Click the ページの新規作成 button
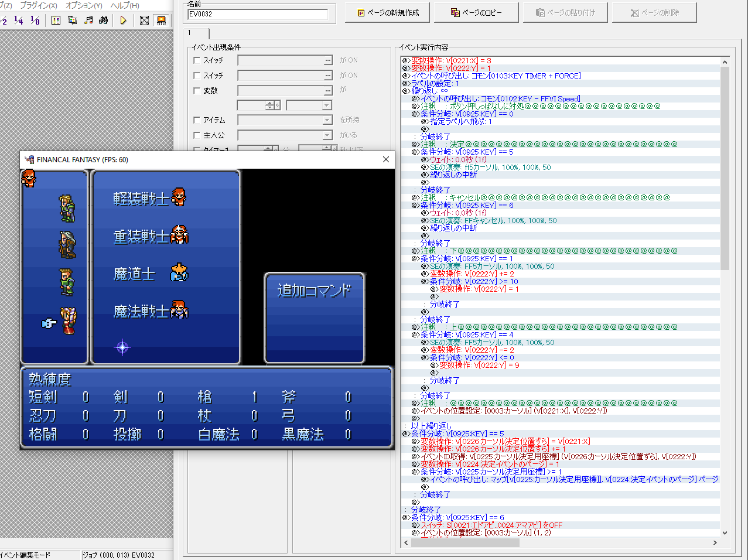Screen dimensions: 748x560 [x=388, y=12]
